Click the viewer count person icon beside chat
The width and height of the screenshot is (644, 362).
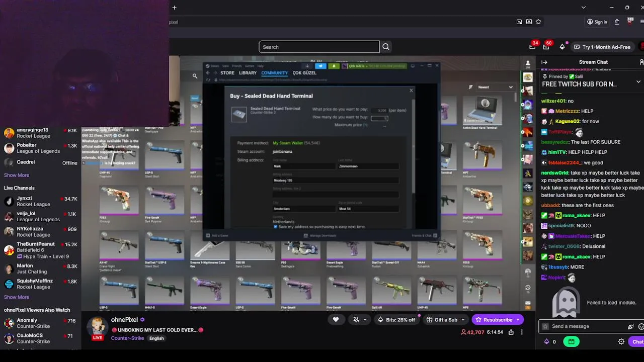point(528,63)
